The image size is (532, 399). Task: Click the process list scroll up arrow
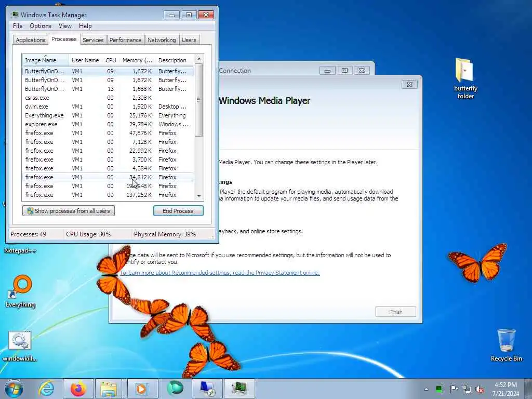coord(199,59)
